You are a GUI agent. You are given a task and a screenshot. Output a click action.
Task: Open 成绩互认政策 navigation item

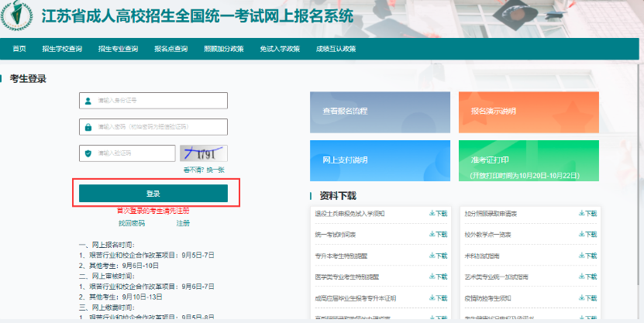point(336,49)
